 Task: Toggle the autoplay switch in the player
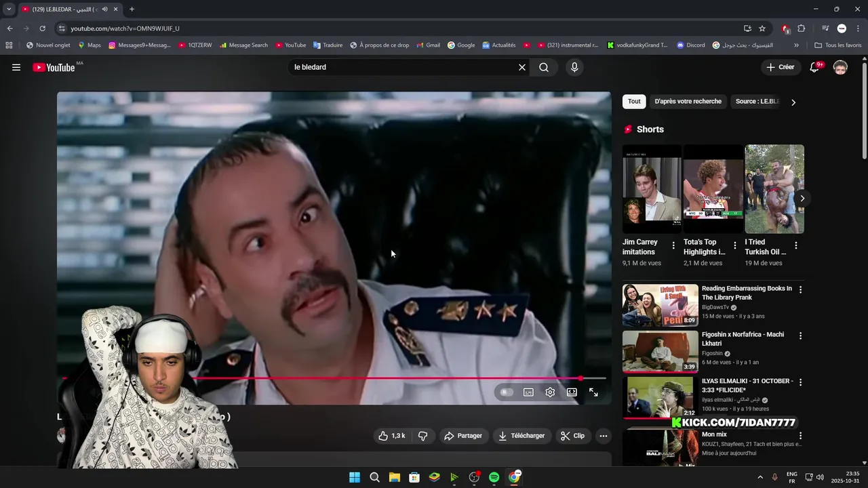507,392
